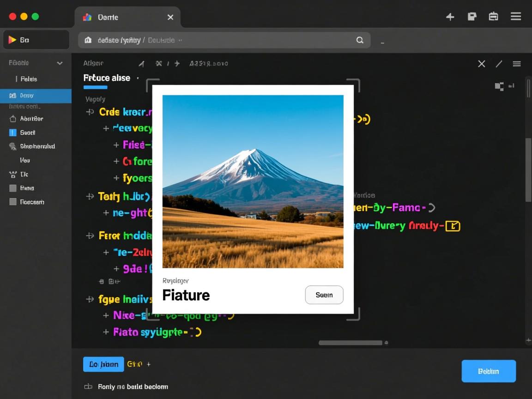The image size is (532, 399).
Task: Click the plus icon in title bar
Action: [450, 17]
